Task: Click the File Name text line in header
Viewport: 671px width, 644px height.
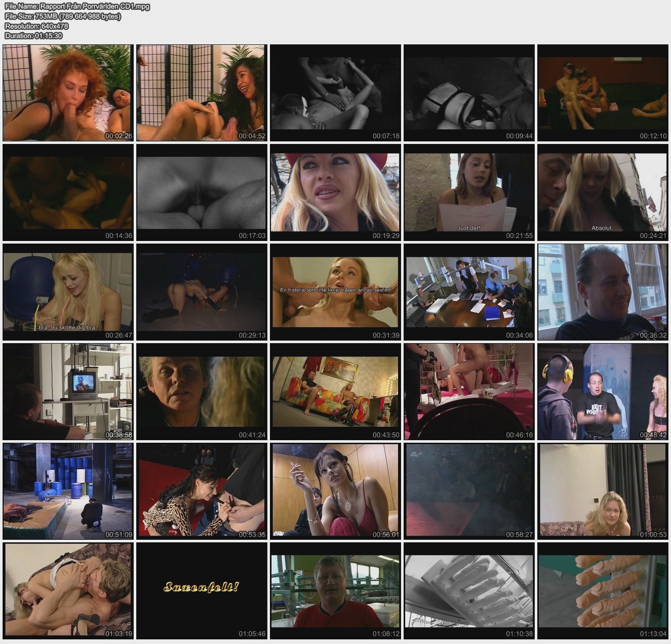Action: pyautogui.click(x=77, y=7)
